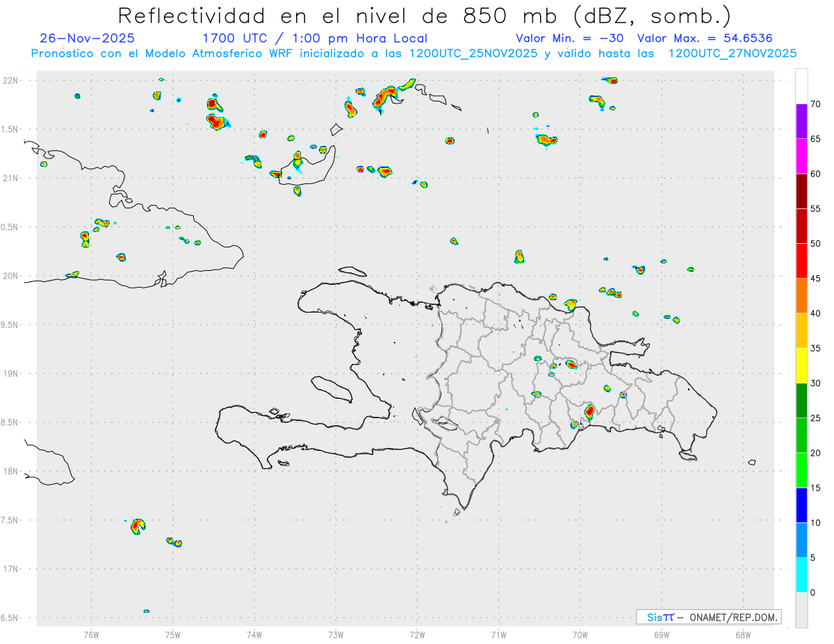
Task: Click the cyan 0-5 dBZ colorbar segment
Action: pos(801,575)
